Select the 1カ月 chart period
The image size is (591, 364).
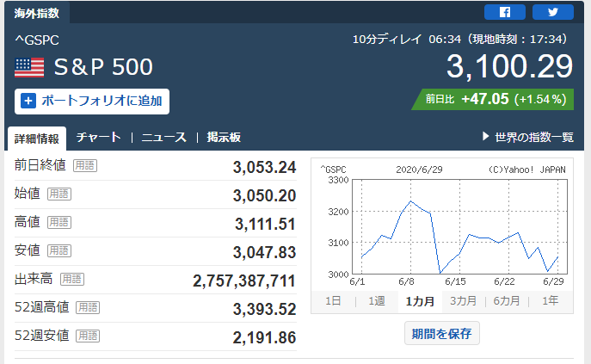click(420, 301)
